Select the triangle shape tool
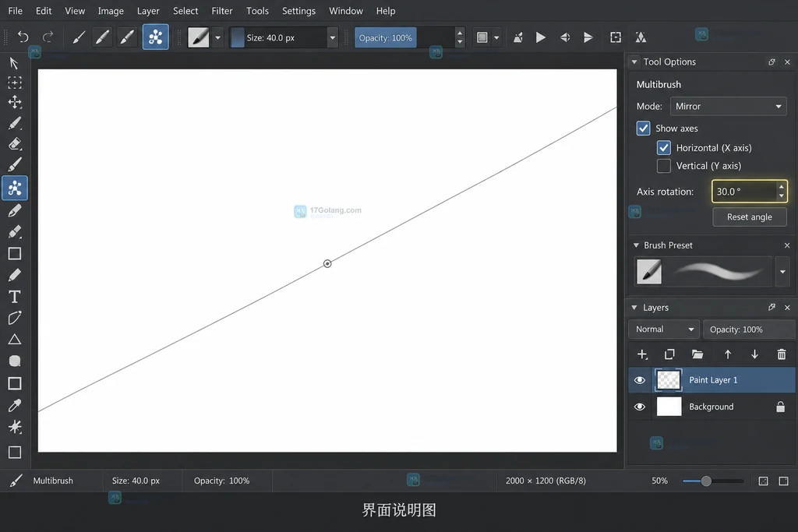This screenshot has height=532, width=798. [x=15, y=340]
